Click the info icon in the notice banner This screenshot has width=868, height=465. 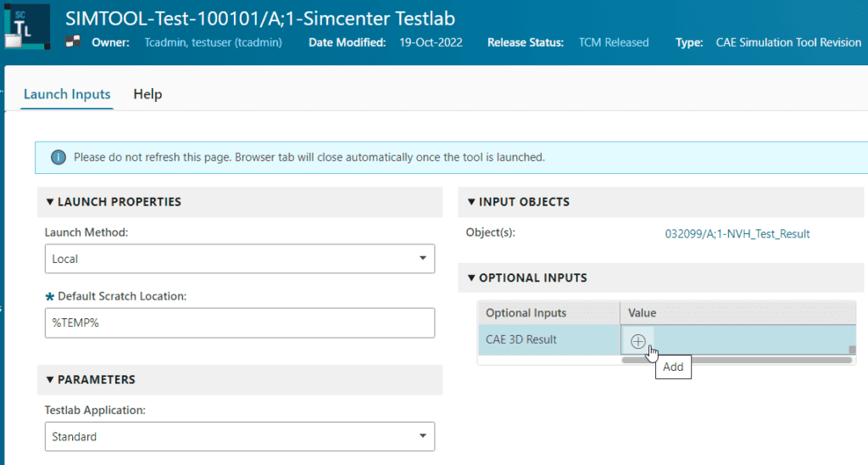58,157
